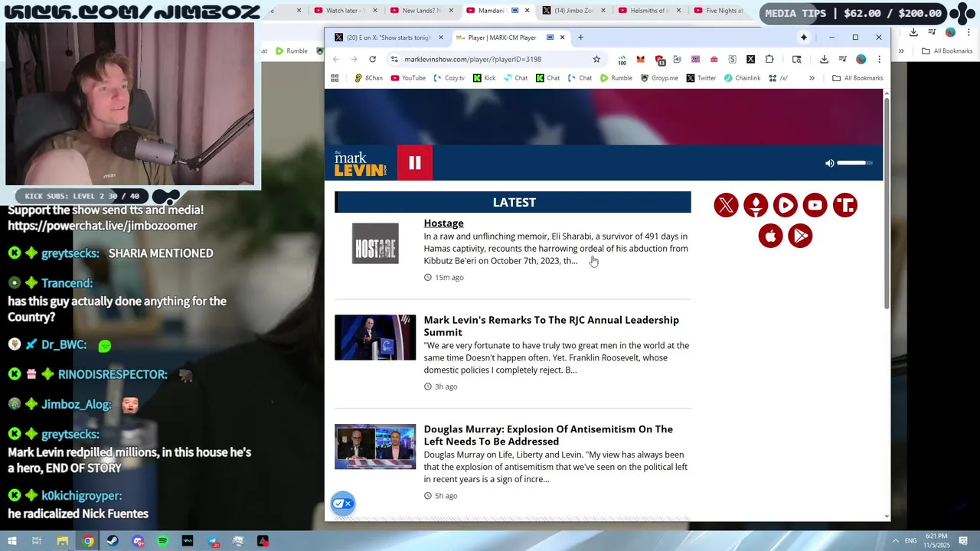Reload the marklevinshow.com page

pyautogui.click(x=372, y=59)
